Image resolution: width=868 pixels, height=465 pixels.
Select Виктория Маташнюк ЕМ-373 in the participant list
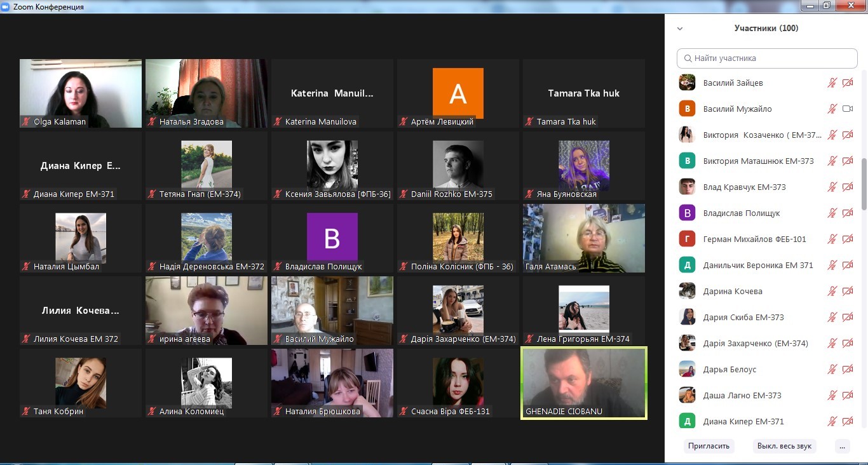pyautogui.click(x=757, y=161)
